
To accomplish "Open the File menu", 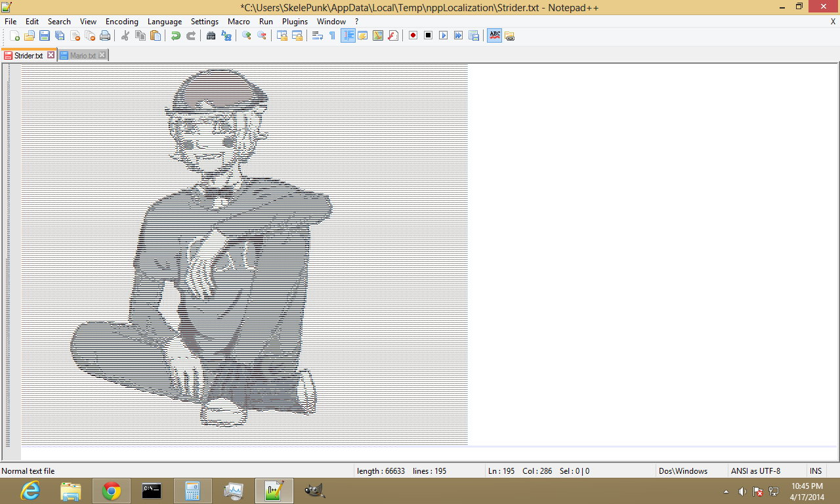I will [x=10, y=22].
